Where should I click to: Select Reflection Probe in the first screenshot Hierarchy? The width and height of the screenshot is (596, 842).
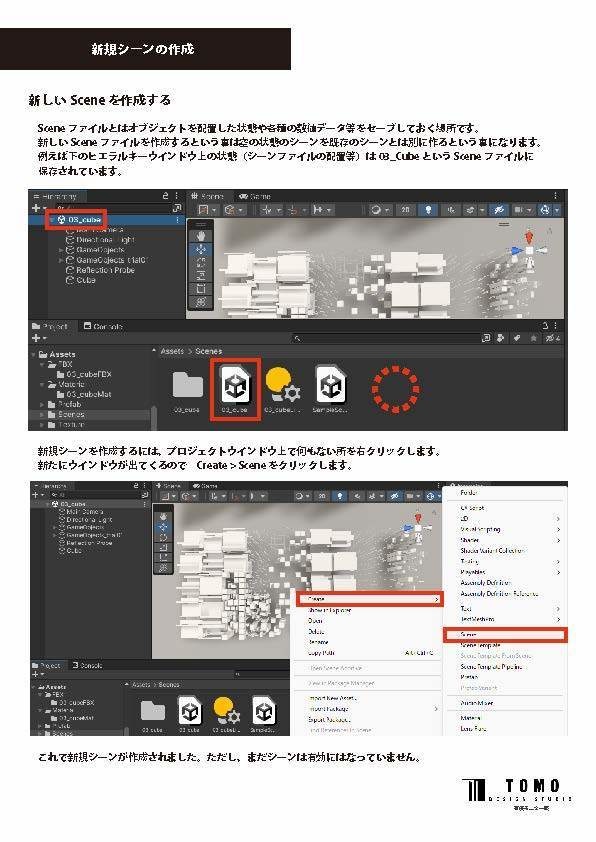click(x=105, y=270)
